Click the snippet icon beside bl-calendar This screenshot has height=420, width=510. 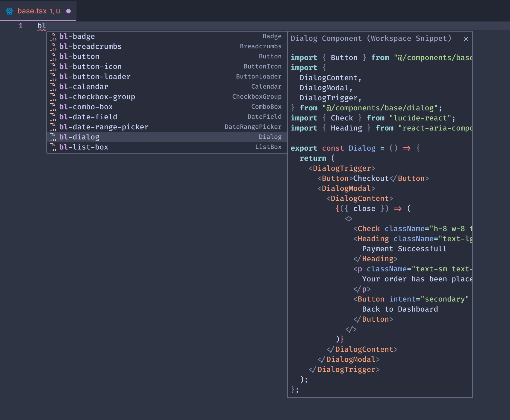pyautogui.click(x=53, y=87)
